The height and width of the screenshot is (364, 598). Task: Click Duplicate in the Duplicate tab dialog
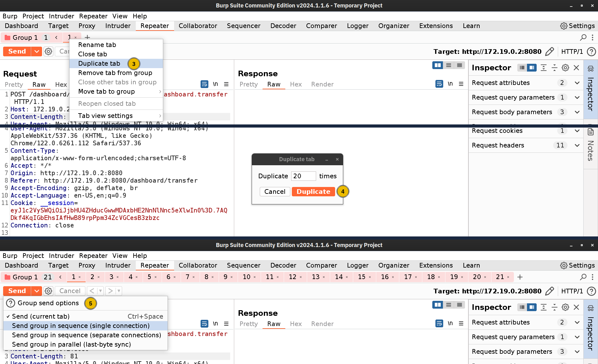[x=313, y=191]
